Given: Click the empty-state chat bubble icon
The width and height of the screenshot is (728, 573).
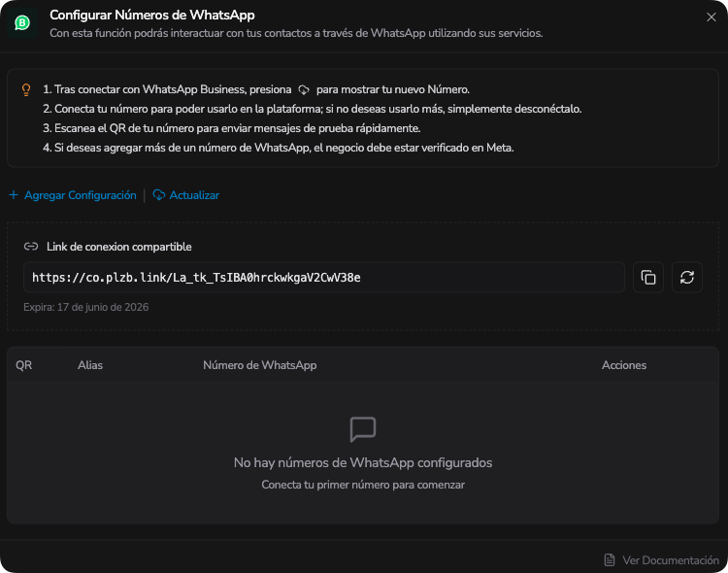Looking at the screenshot, I should coord(363,429).
